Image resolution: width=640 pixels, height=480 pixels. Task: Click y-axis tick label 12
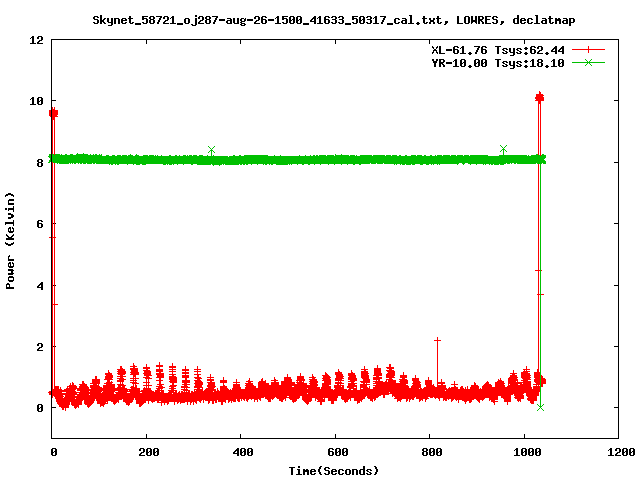click(x=36, y=40)
